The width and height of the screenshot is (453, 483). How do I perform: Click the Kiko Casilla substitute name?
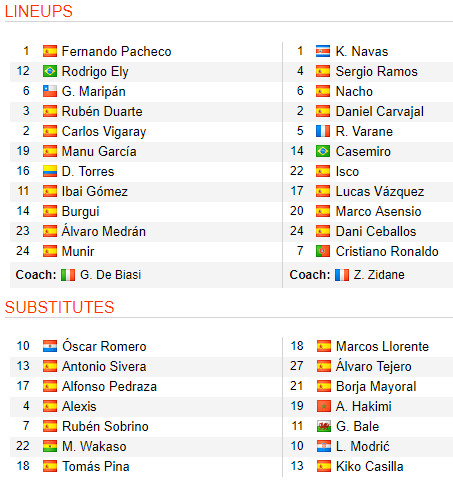point(370,467)
